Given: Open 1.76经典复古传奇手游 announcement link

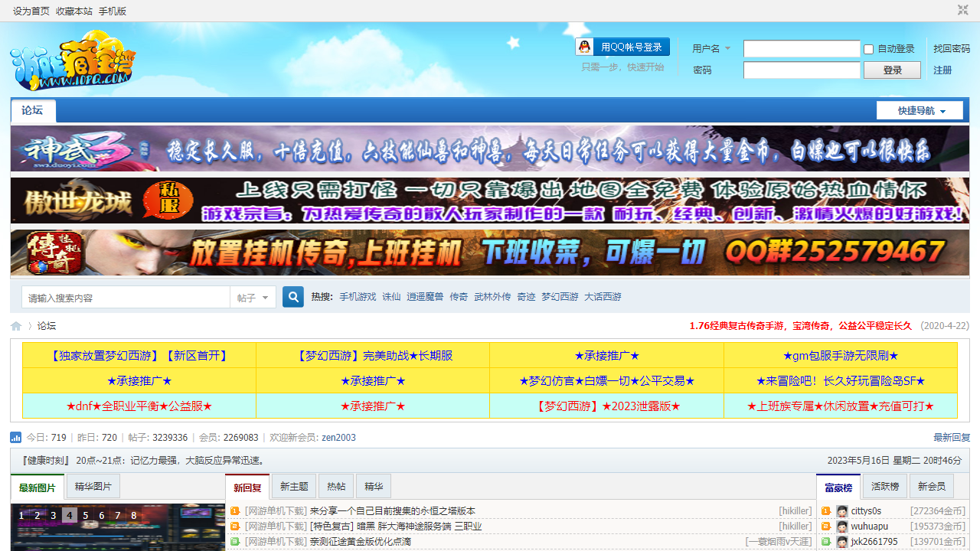Looking at the screenshot, I should click(801, 326).
